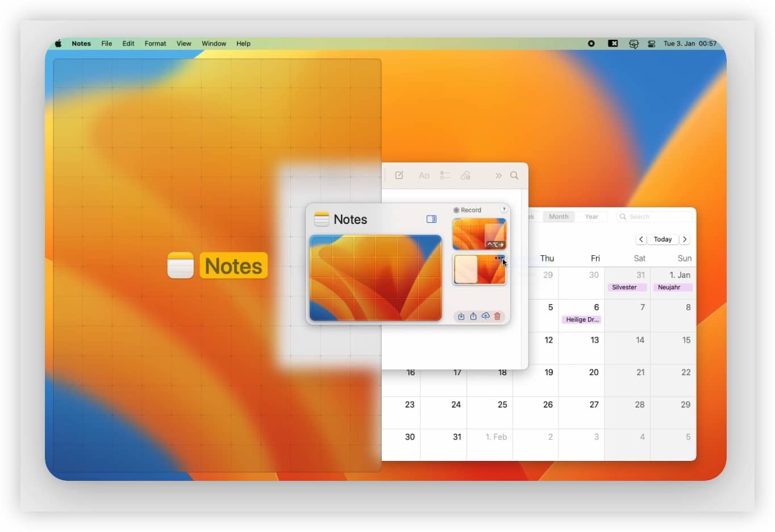Open the Format menu

click(x=155, y=43)
